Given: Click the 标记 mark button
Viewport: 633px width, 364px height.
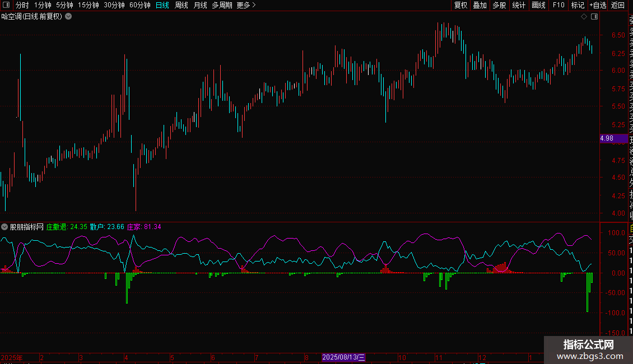Looking at the screenshot, I should click(578, 5).
